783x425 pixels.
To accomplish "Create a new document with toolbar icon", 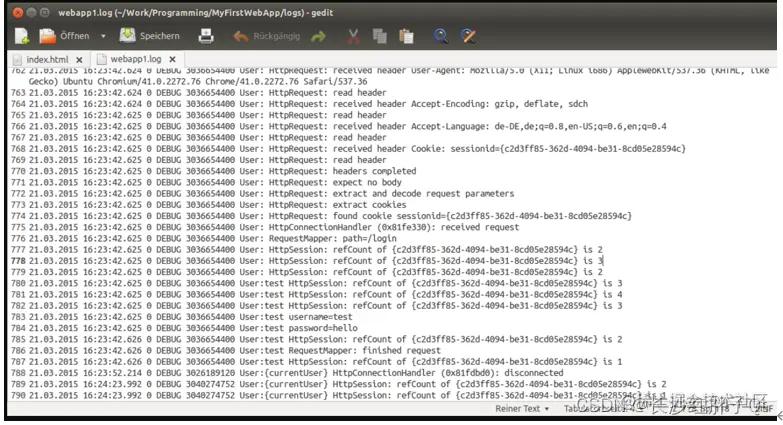I will [x=21, y=36].
